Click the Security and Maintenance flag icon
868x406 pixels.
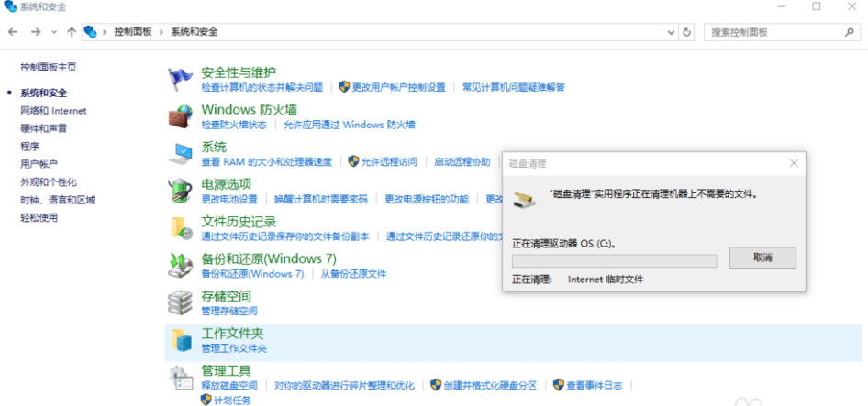[180, 79]
